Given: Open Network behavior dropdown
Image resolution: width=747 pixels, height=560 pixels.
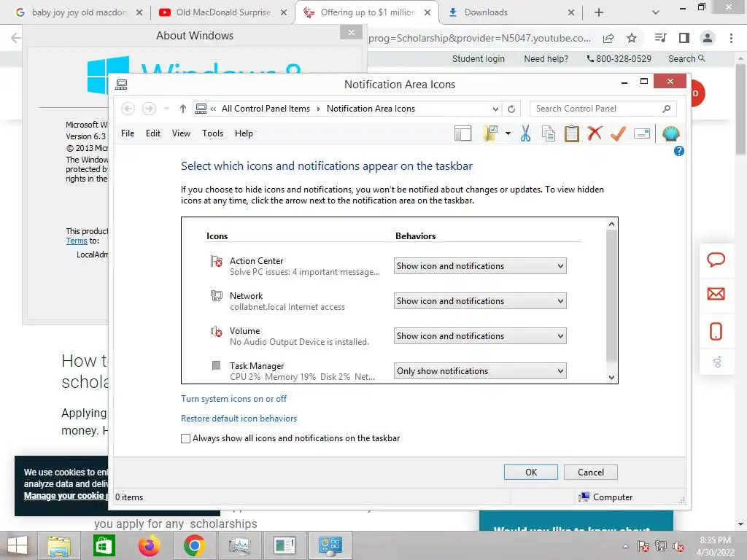Looking at the screenshot, I should tap(480, 301).
